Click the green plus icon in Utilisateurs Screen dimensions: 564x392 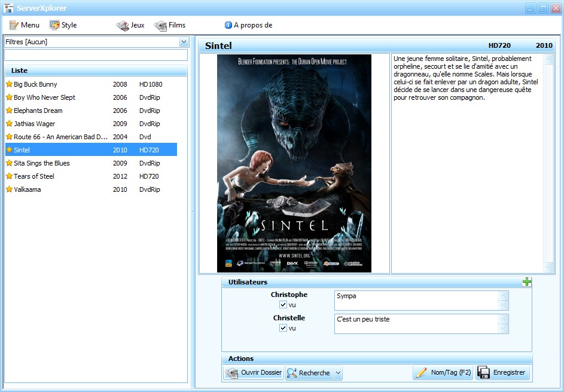click(526, 281)
